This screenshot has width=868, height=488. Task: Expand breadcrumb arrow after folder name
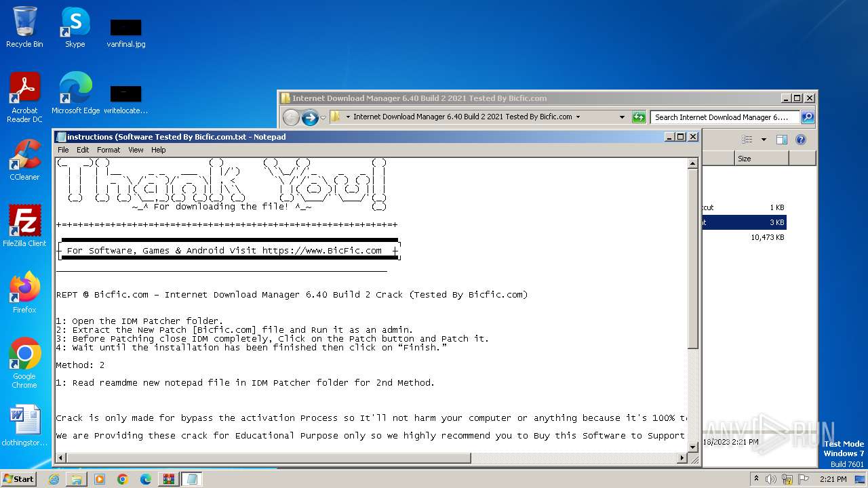578,117
